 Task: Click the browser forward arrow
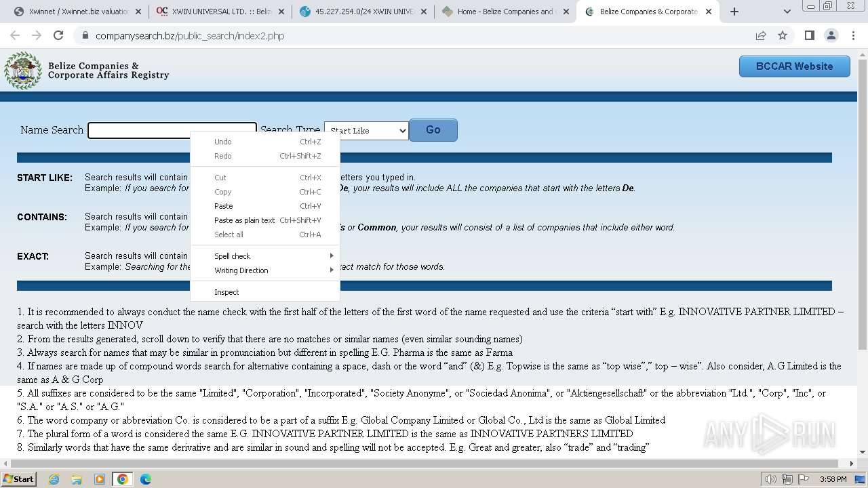37,36
